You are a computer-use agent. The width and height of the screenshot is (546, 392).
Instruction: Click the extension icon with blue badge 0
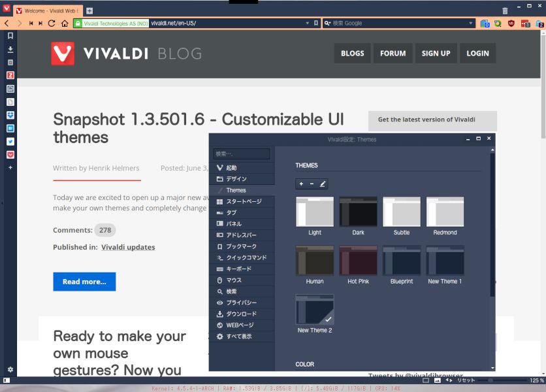(x=485, y=24)
